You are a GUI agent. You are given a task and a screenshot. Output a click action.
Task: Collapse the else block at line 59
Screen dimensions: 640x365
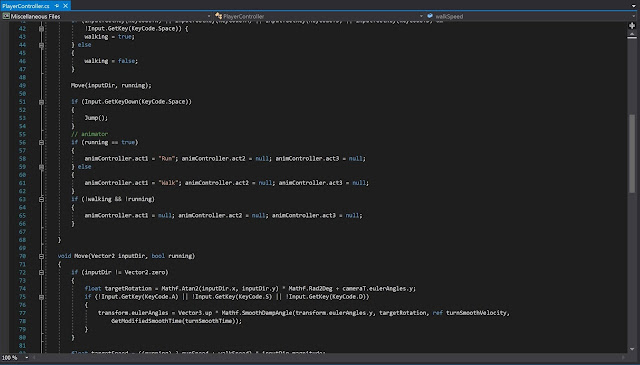[x=41, y=167]
